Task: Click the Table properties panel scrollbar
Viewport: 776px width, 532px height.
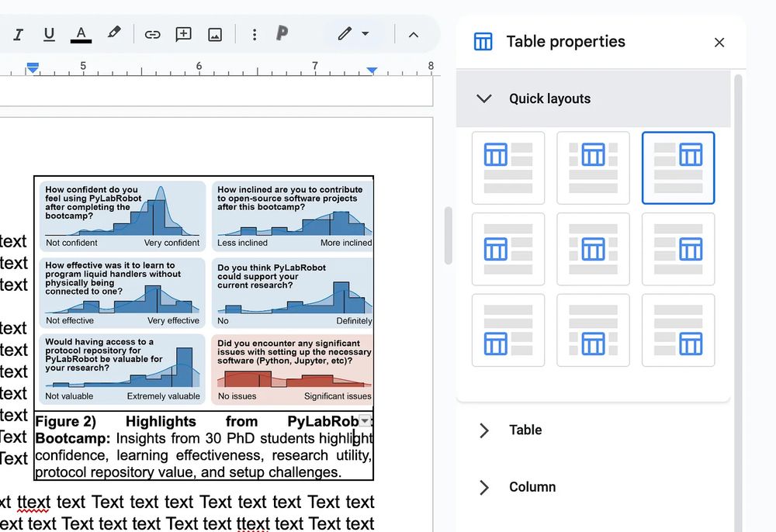Action: point(738,302)
